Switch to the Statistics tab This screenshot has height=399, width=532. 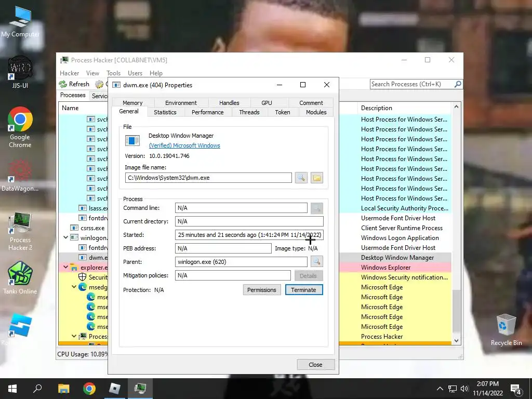tap(165, 112)
